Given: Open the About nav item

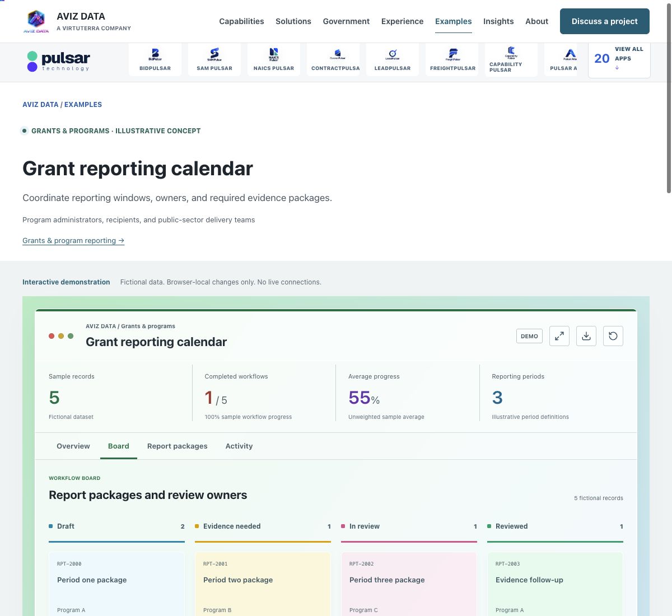Looking at the screenshot, I should coord(536,21).
